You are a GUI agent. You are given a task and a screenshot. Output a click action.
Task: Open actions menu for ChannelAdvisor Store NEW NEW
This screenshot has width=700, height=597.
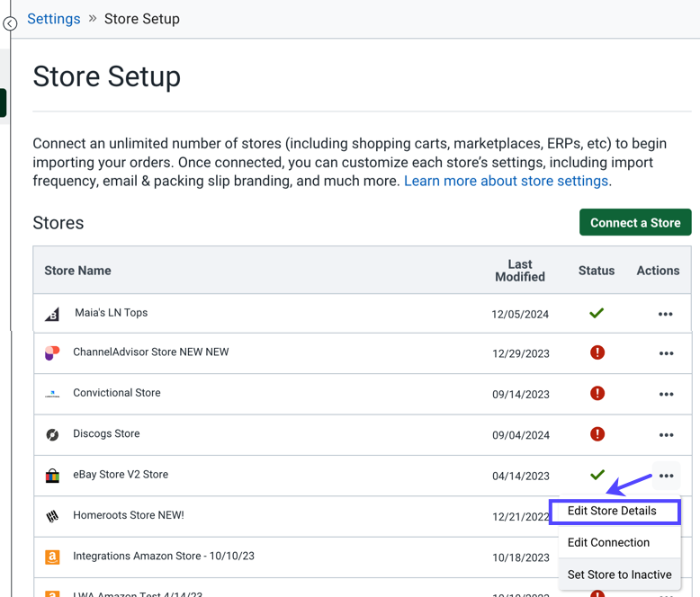666,353
